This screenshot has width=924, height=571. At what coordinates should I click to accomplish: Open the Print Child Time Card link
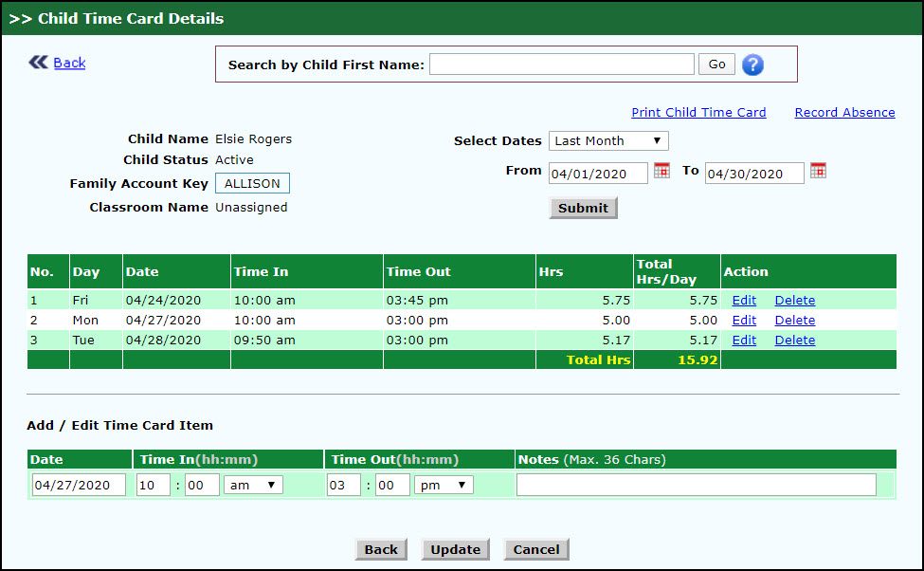pyautogui.click(x=698, y=112)
